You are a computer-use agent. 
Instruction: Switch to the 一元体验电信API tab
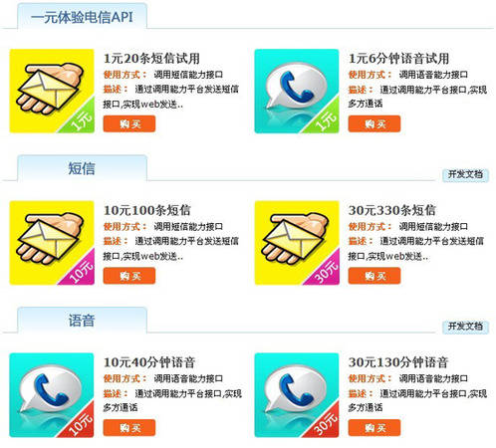(x=82, y=17)
